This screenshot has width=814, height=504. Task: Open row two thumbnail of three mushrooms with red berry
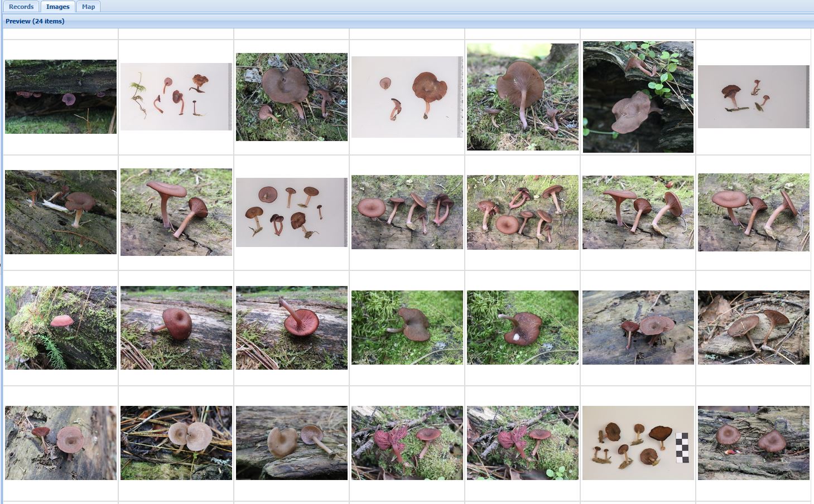(x=638, y=212)
